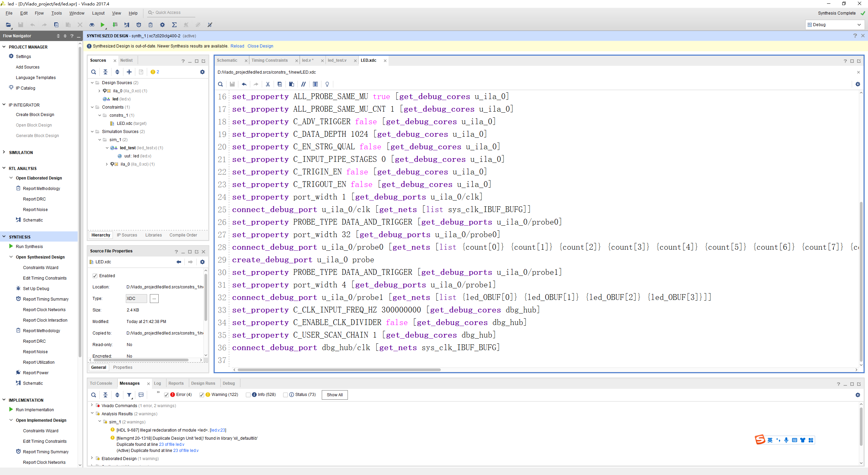
Task: Switch to the Schematic tab
Action: coord(227,60)
